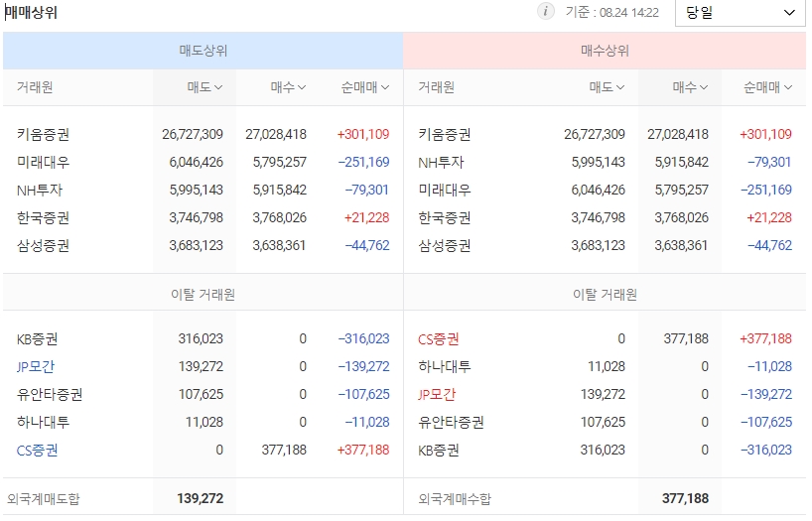Click 이탈 거래원 heading under 매도상위

tap(203, 295)
